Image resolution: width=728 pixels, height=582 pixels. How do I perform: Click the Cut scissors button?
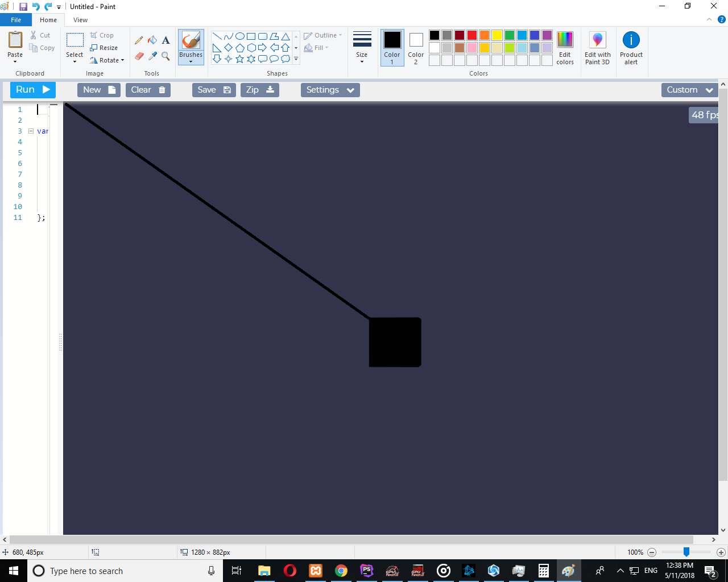40,35
